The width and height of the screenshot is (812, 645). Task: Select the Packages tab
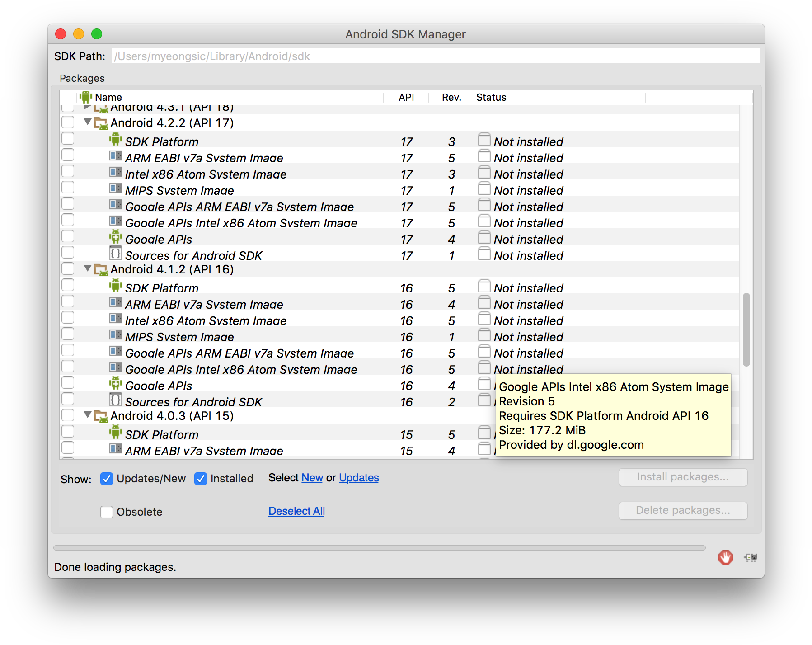pyautogui.click(x=82, y=78)
